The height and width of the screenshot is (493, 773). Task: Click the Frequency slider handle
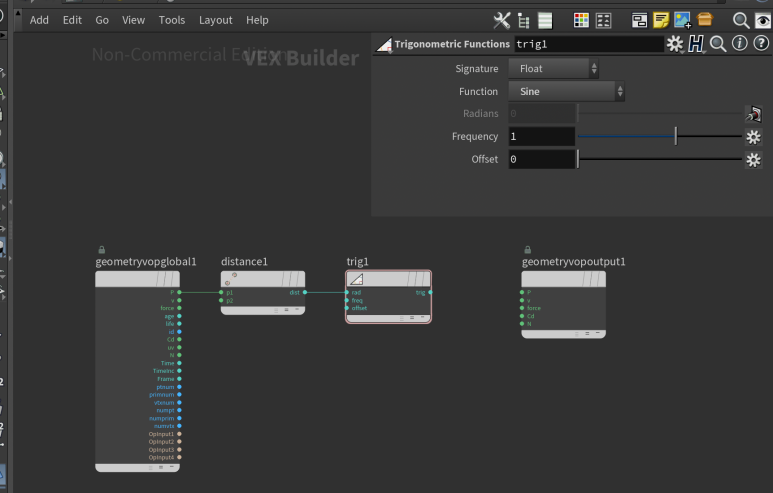pyautogui.click(x=676, y=136)
